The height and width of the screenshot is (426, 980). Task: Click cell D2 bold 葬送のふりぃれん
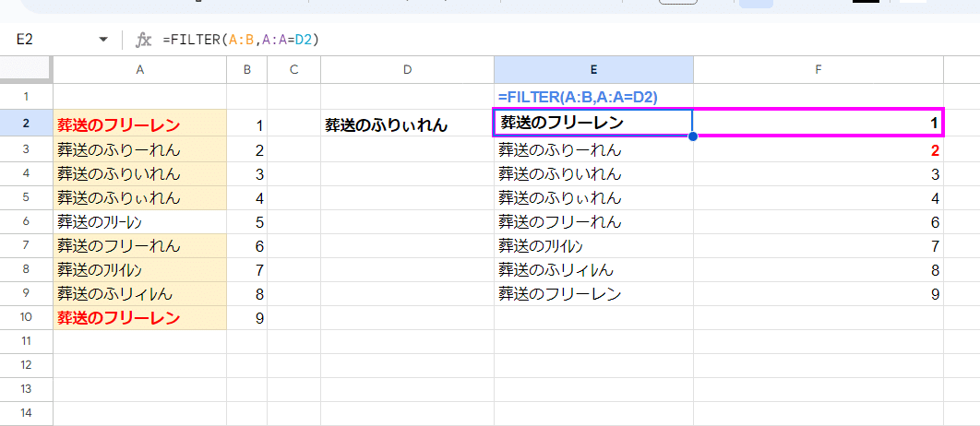click(x=407, y=124)
